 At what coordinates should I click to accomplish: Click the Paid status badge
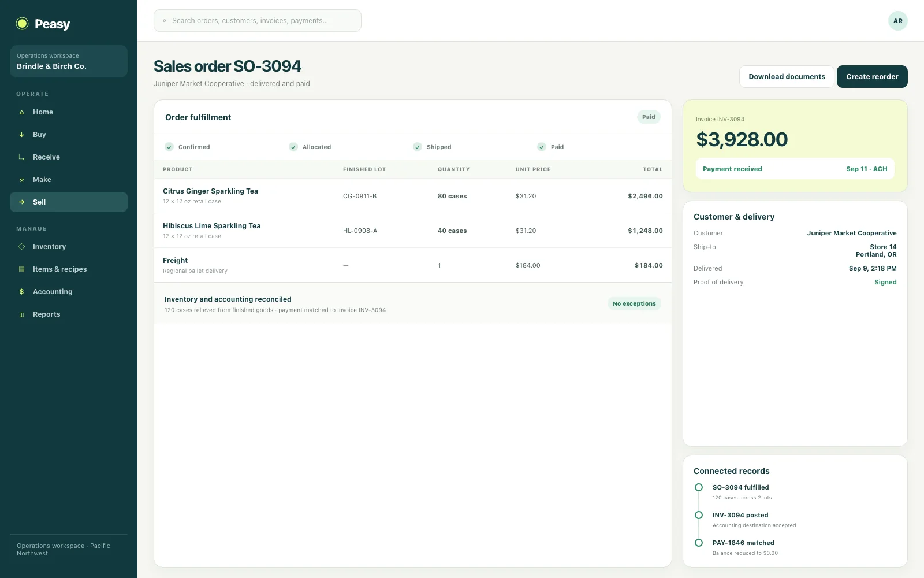649,117
